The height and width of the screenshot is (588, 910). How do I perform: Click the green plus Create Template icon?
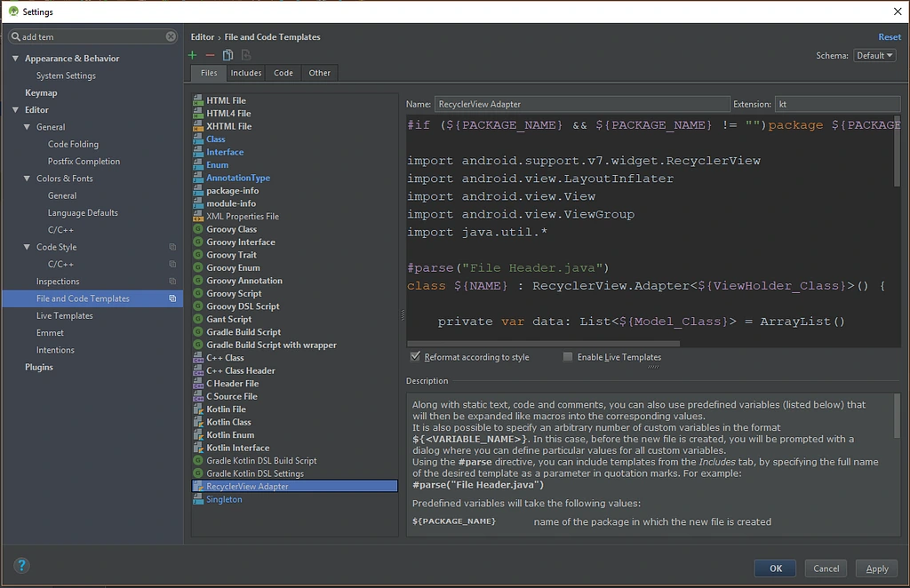pyautogui.click(x=193, y=55)
